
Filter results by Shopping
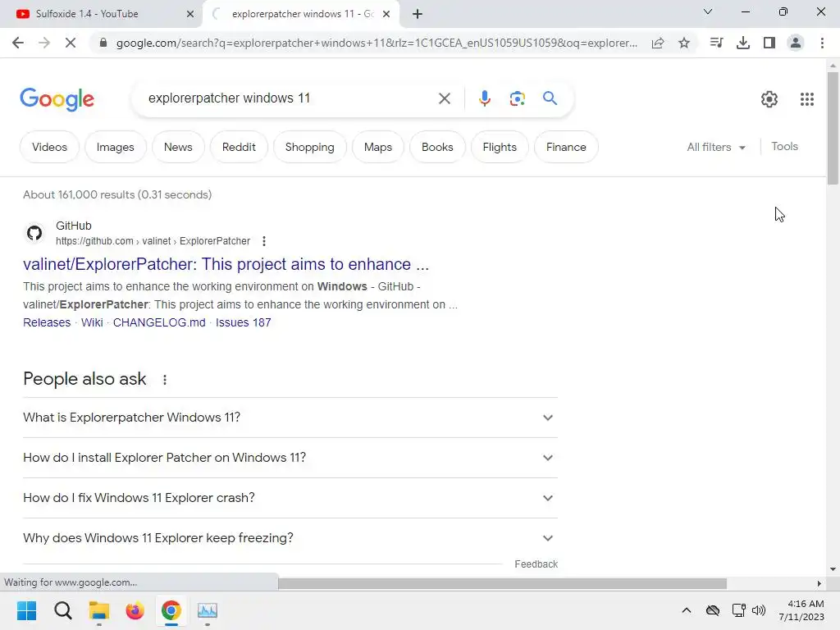click(x=309, y=147)
